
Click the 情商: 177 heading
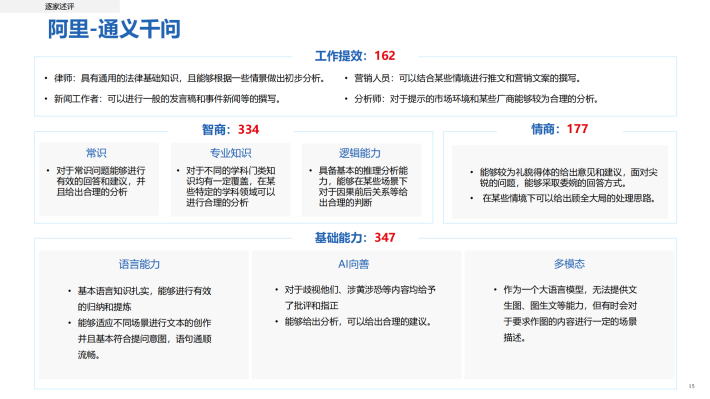coord(560,129)
